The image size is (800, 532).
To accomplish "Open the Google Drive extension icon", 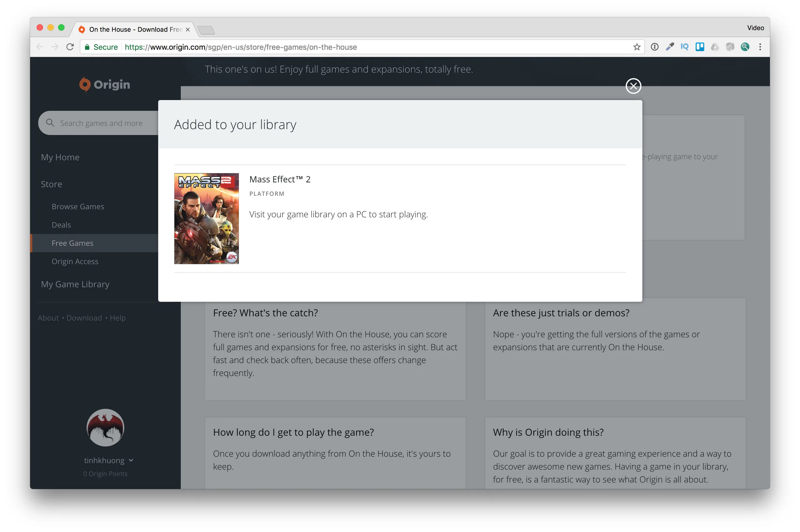I will click(714, 47).
